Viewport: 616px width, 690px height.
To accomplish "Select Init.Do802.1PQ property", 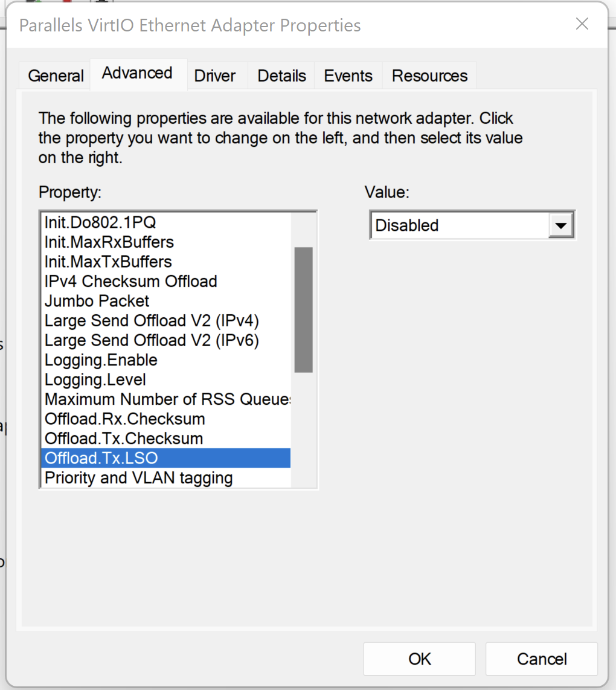I will [x=100, y=222].
